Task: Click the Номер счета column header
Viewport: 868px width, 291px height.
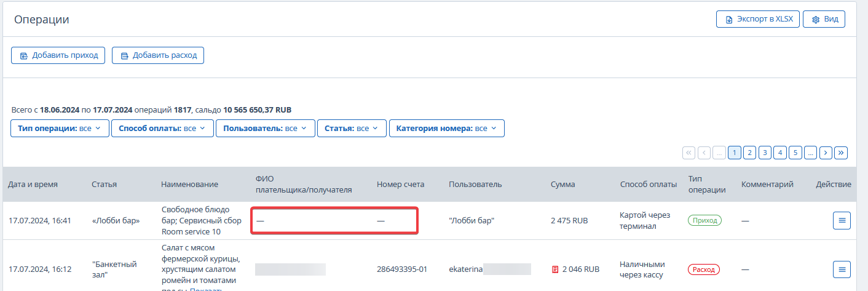Action: coord(400,185)
